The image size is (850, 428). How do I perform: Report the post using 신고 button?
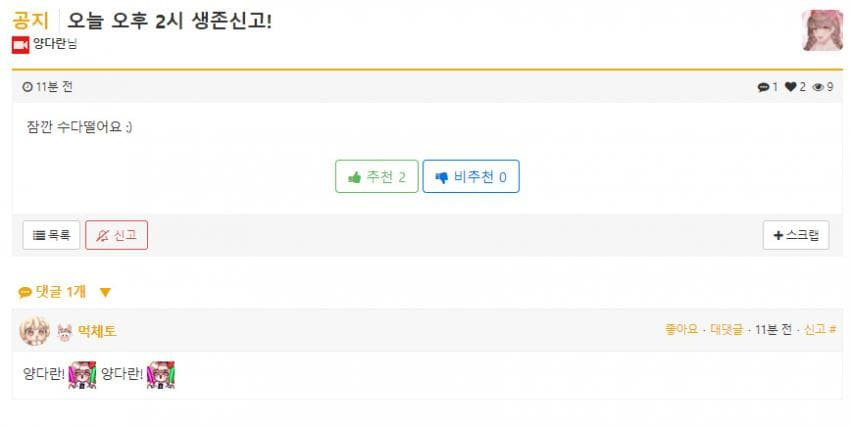pyautogui.click(x=117, y=235)
